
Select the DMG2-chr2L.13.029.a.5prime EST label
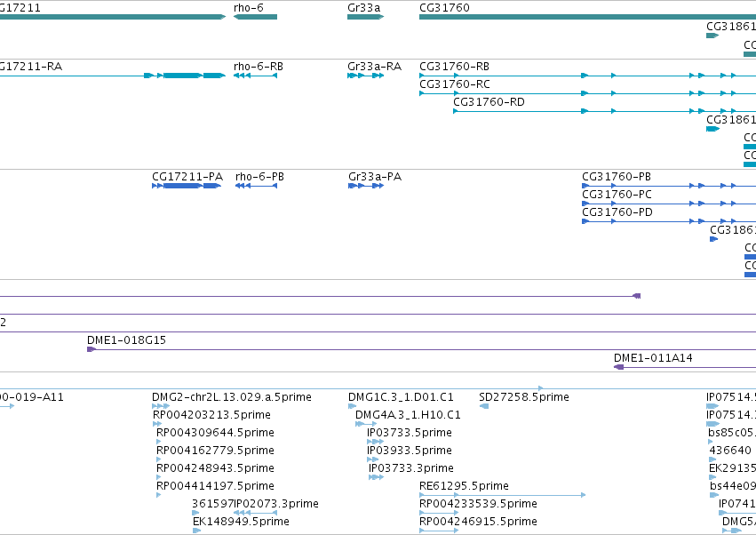(232, 397)
